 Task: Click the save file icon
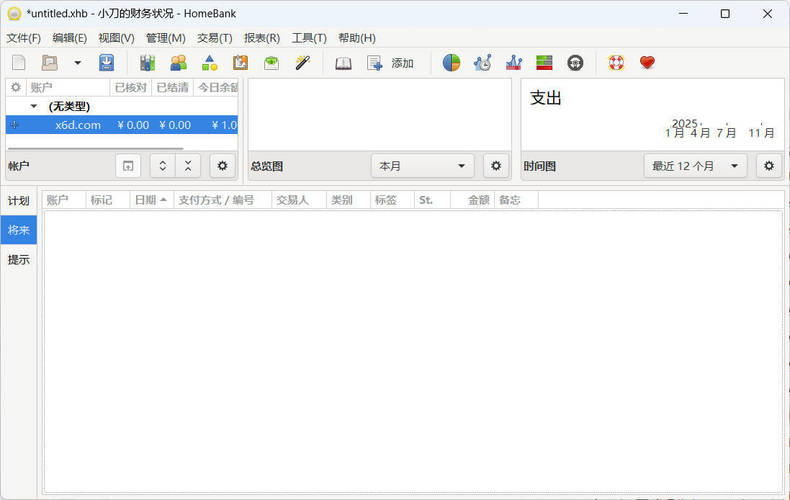coord(107,63)
